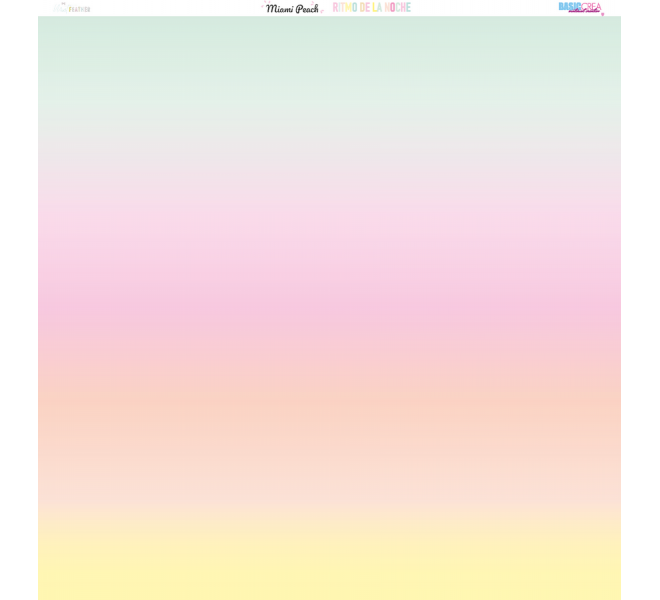Click the white margin left of paper
This screenshot has width=660, height=600.
[x=18, y=300]
